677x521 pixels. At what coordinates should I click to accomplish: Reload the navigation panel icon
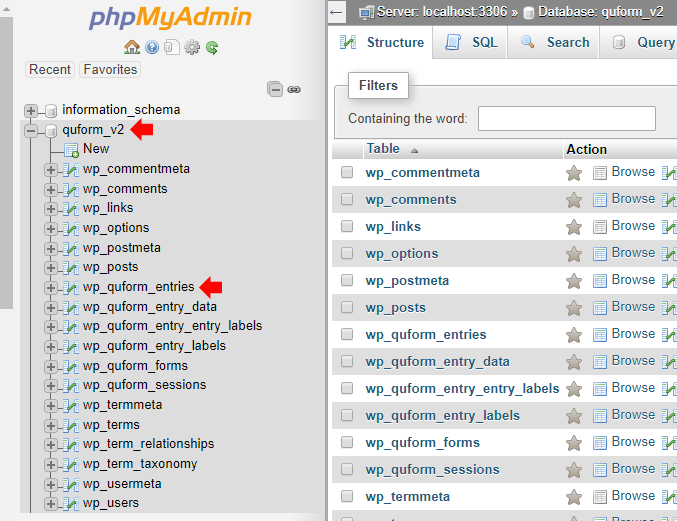point(212,47)
